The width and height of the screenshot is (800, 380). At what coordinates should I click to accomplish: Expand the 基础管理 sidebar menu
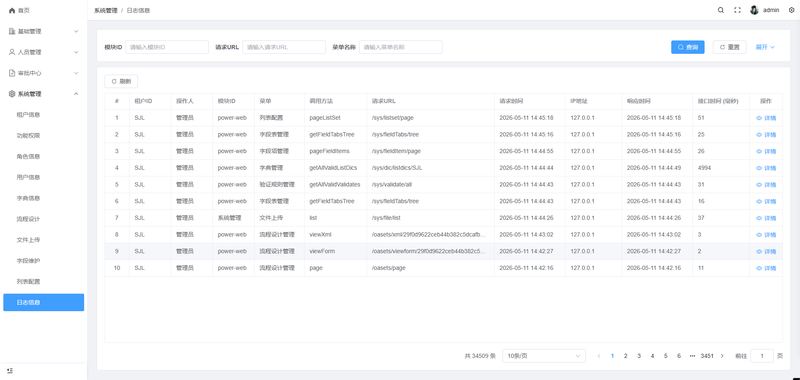(x=43, y=31)
